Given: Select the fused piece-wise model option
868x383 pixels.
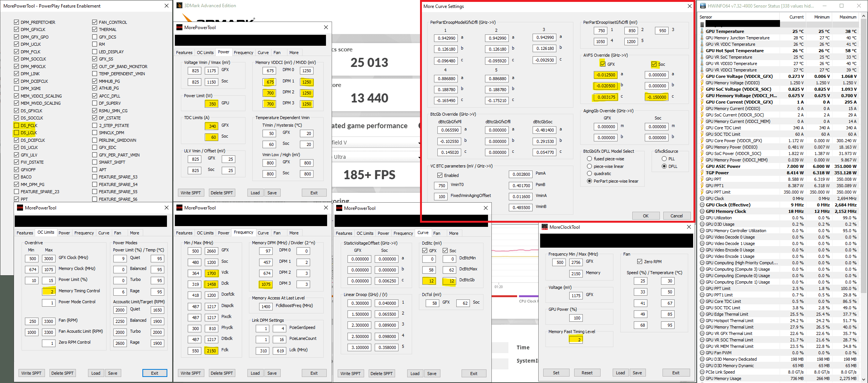Looking at the screenshot, I should [x=589, y=159].
